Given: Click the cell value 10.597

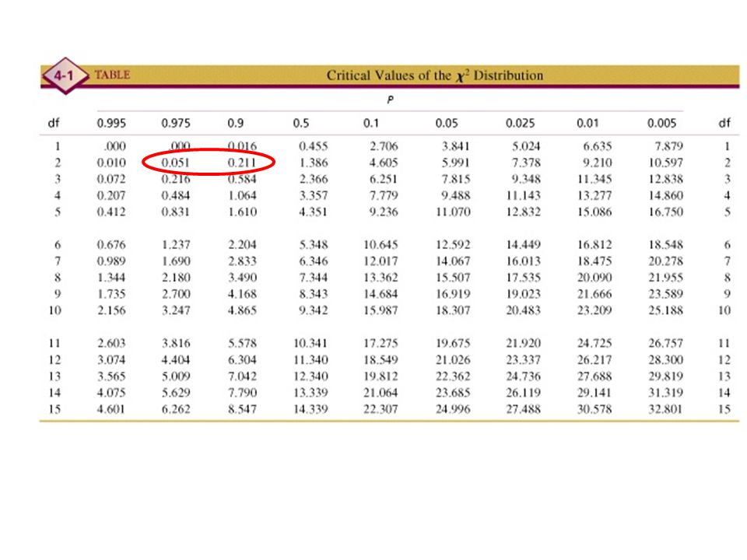Looking at the screenshot, I should pyautogui.click(x=665, y=163).
